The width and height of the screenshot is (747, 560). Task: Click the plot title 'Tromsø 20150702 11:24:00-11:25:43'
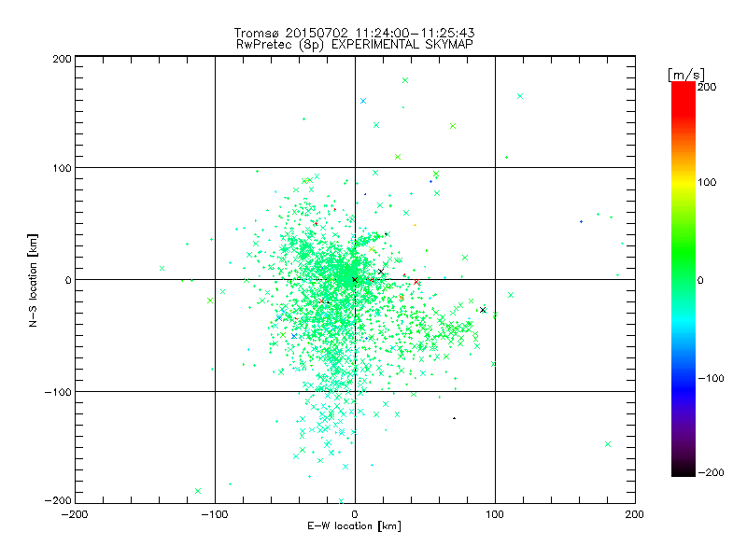355,33
